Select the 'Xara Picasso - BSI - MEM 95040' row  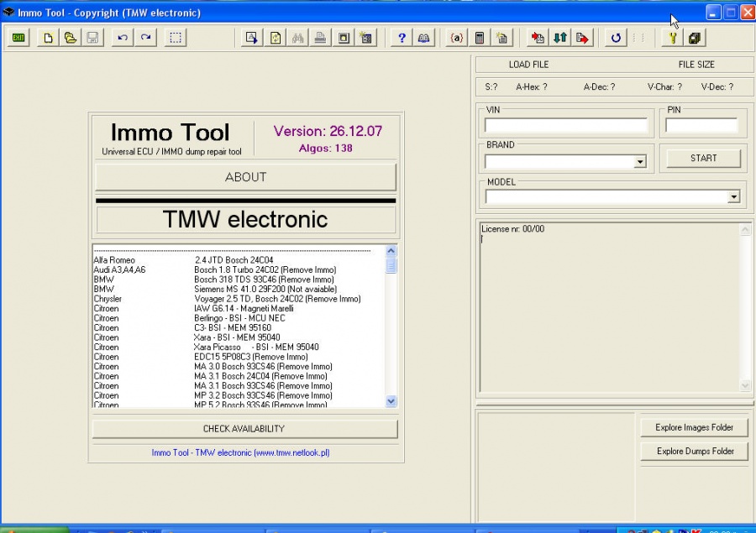(239, 347)
